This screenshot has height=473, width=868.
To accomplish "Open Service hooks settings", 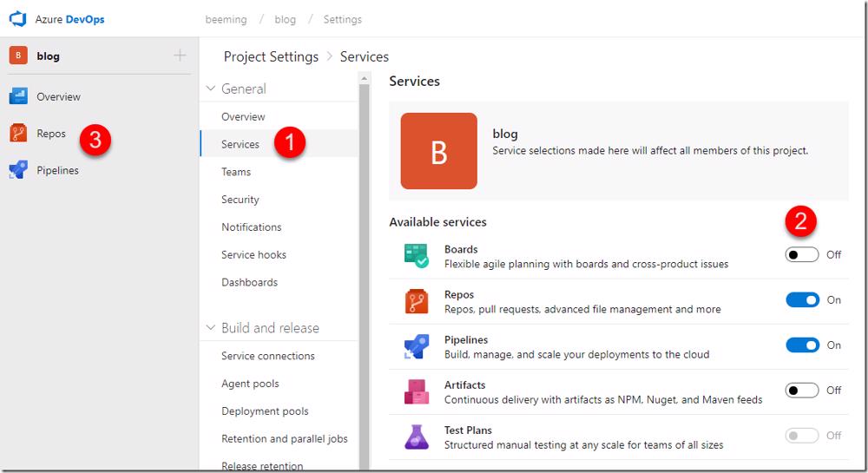I will coord(253,254).
